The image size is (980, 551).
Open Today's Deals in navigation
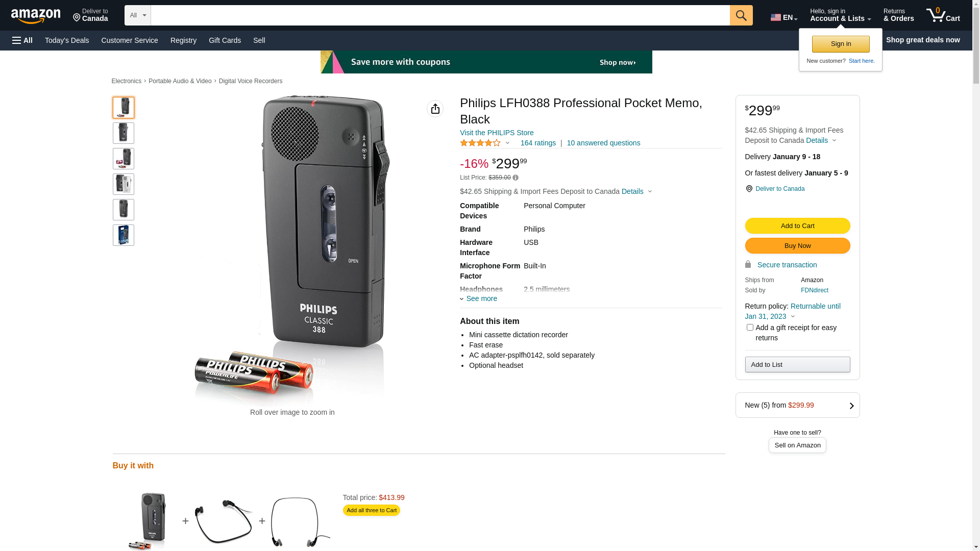tap(67, 40)
